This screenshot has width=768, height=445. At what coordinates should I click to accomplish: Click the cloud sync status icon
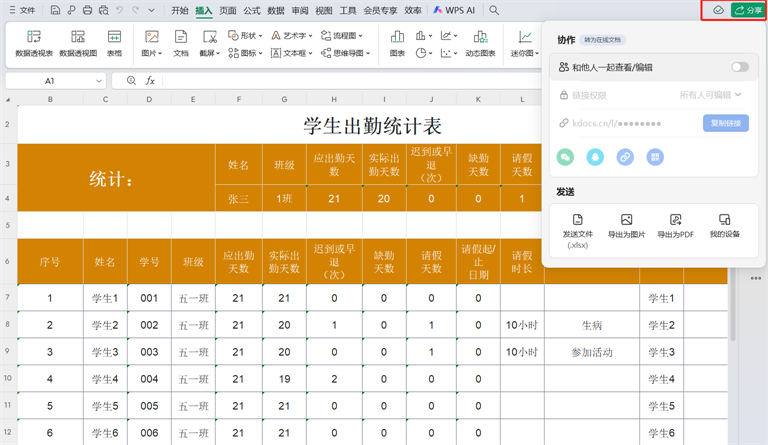coord(717,10)
